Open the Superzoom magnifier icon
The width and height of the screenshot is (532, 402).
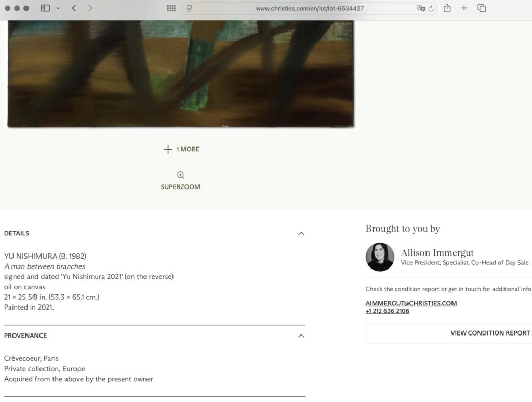point(180,175)
